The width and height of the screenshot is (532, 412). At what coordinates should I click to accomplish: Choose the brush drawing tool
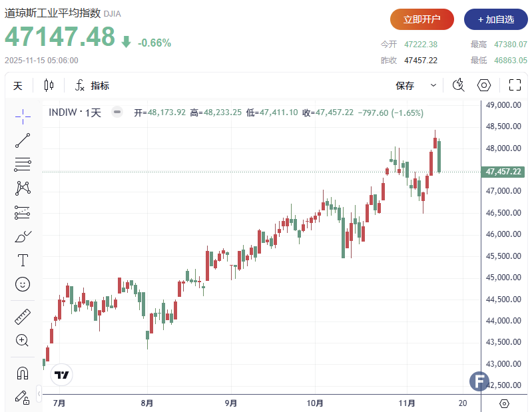(23, 236)
